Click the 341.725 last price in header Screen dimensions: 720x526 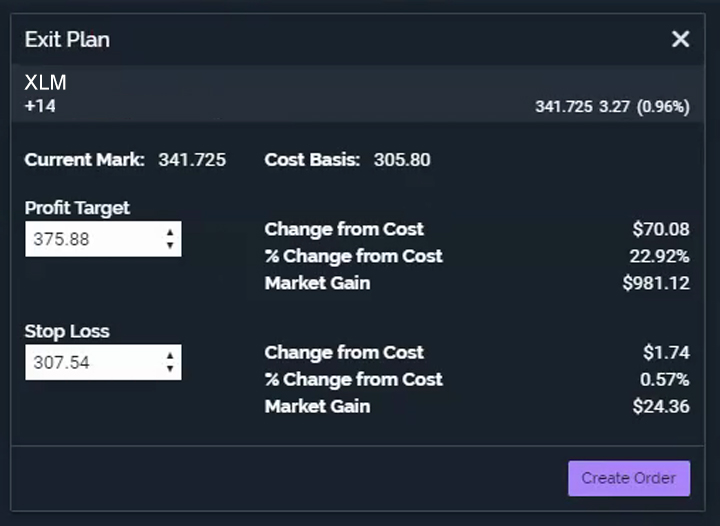[564, 107]
